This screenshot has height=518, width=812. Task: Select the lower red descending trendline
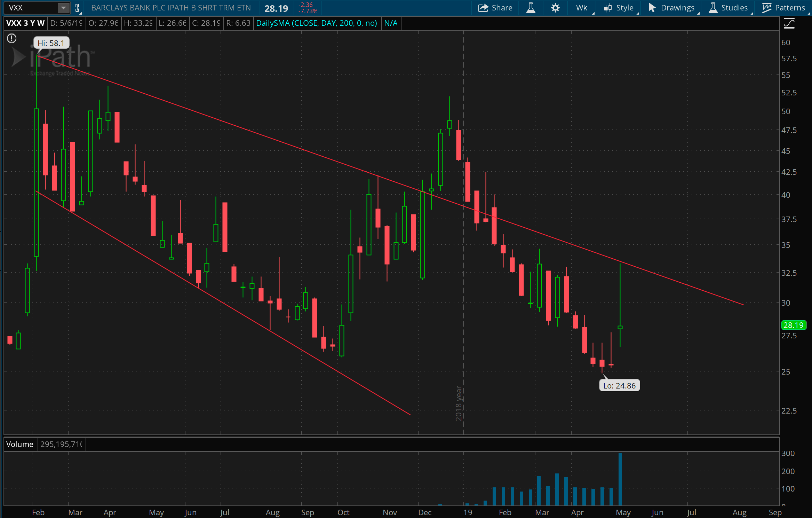(223, 303)
